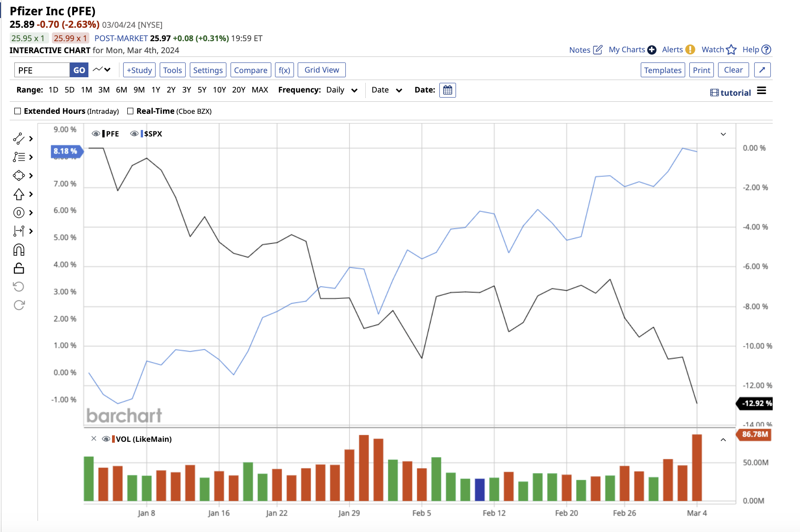Click the My Charts plus icon
Screen dimensions: 800x532
(x=651, y=49)
